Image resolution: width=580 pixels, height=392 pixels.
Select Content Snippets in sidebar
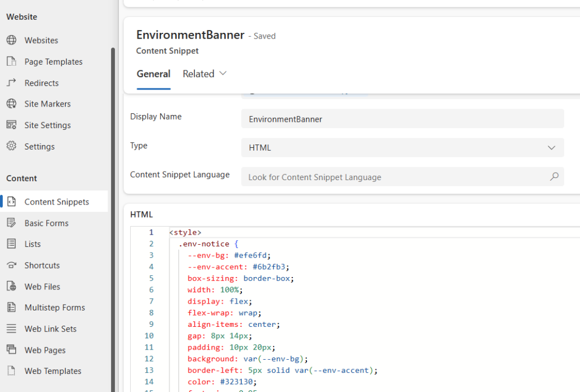[x=54, y=202]
